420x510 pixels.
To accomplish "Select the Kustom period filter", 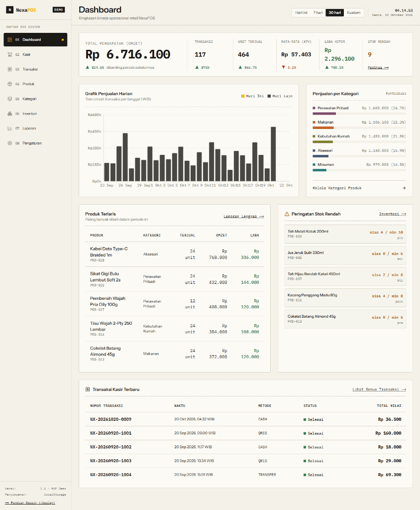I will [x=354, y=12].
